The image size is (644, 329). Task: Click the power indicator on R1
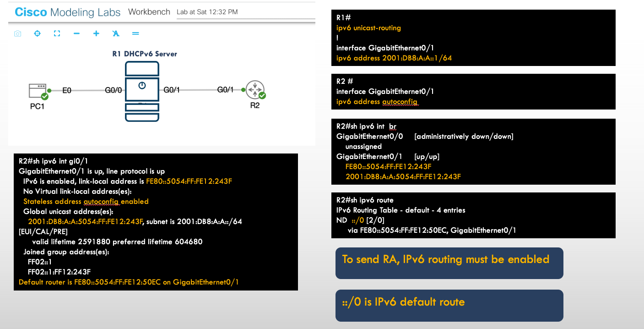coord(142,85)
